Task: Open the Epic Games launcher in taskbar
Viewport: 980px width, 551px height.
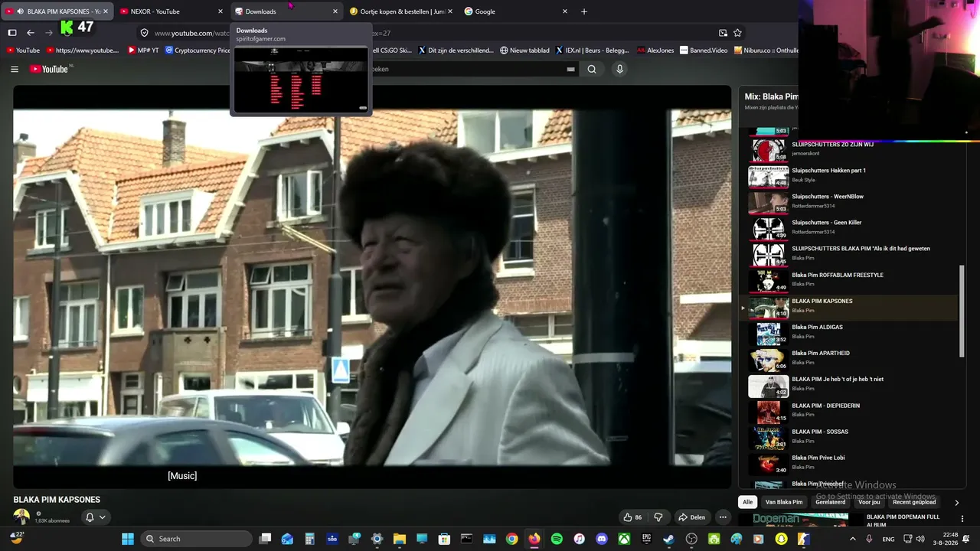Action: coord(647,539)
